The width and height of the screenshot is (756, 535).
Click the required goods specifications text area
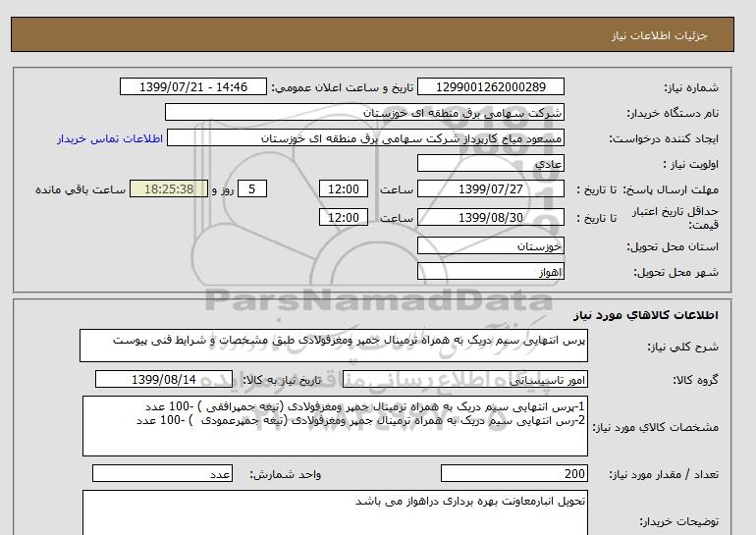click(333, 426)
